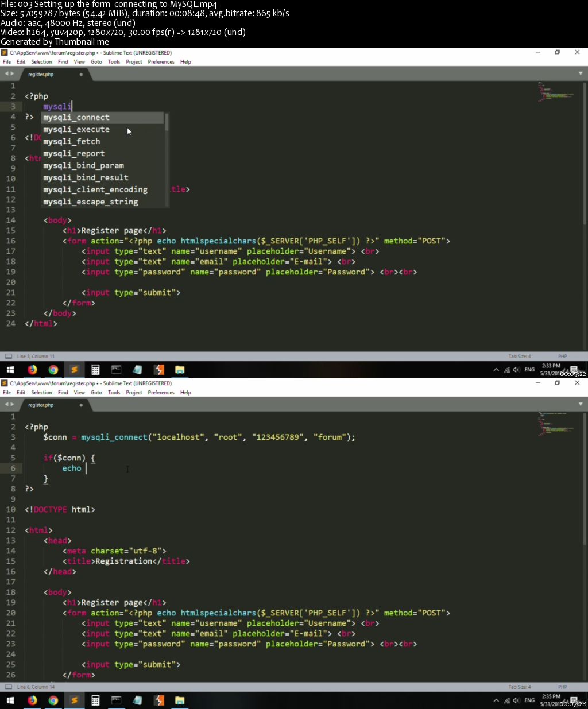Screen dimensions: 588x709
Task: Open Calculator from lower taskbar
Action: (x=95, y=700)
